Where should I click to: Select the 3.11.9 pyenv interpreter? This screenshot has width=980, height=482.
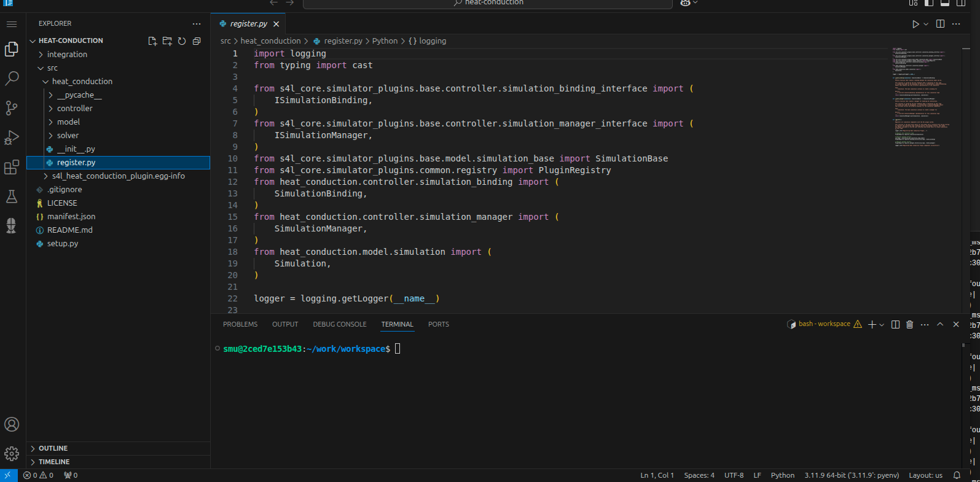(x=852, y=475)
